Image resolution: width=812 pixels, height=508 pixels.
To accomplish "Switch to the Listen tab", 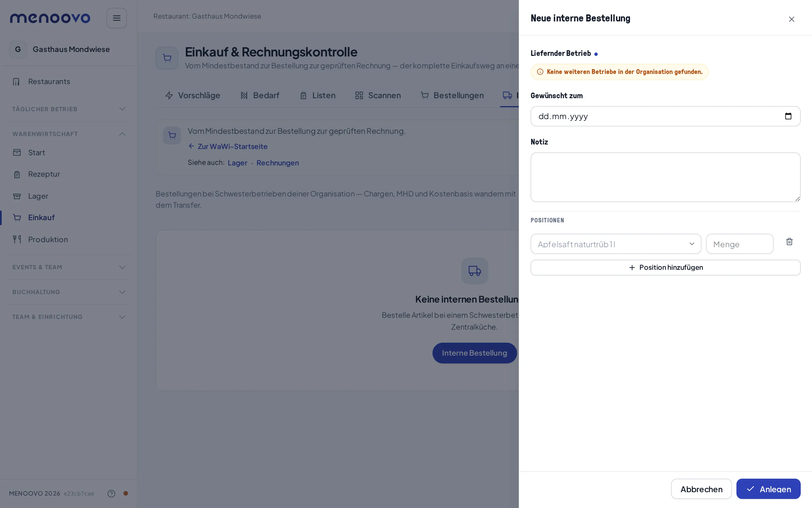I will (317, 95).
